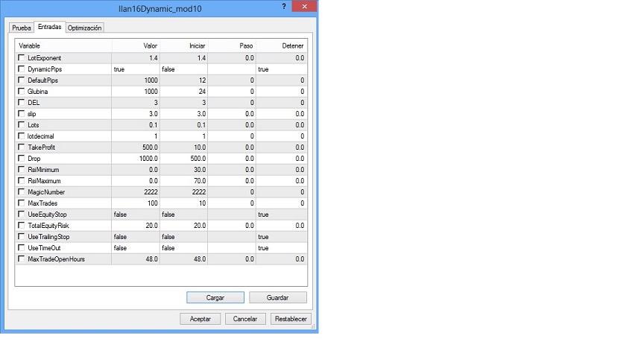Toggle the RsiMinimum checkbox
This screenshot has width=644, height=362.
pos(21,170)
